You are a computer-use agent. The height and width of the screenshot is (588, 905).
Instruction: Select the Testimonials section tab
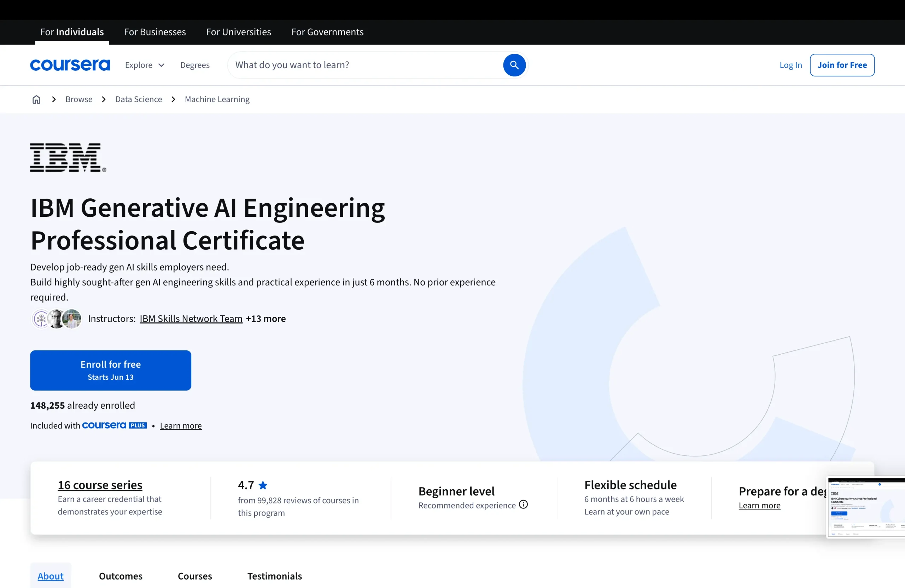click(x=275, y=576)
